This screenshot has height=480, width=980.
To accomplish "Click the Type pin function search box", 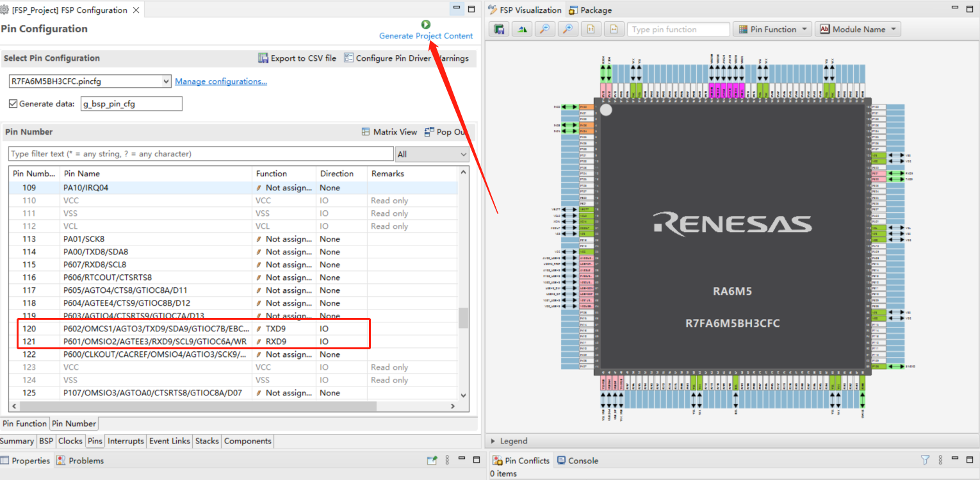I will [678, 29].
